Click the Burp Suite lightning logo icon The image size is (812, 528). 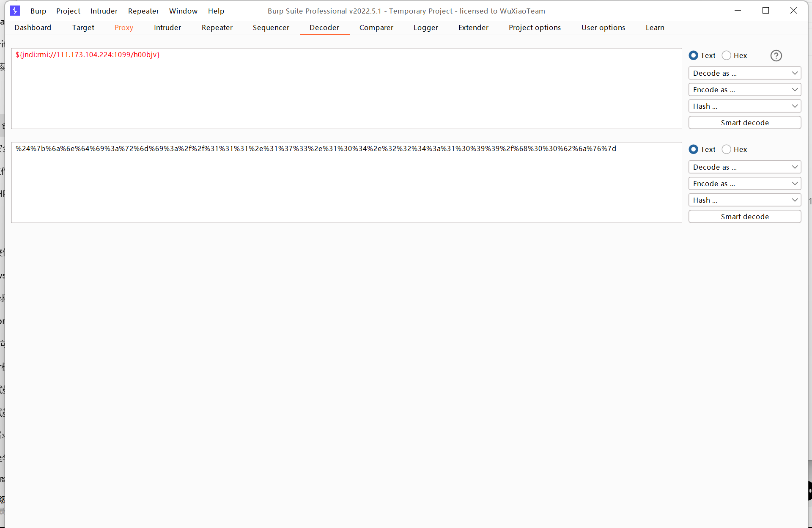15,11
